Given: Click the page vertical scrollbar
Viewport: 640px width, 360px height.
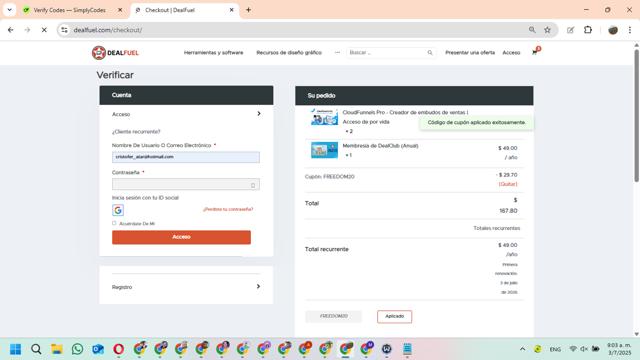Looking at the screenshot, I should tap(636, 116).
